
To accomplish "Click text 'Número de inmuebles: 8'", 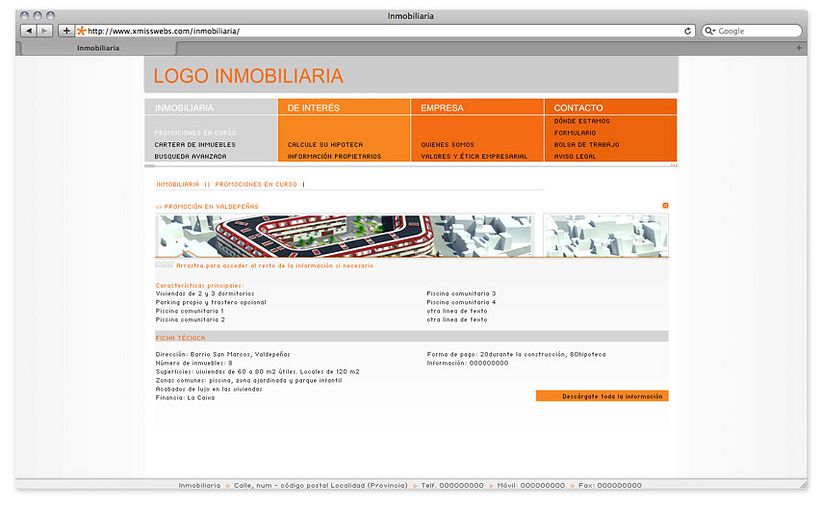I will 194,363.
